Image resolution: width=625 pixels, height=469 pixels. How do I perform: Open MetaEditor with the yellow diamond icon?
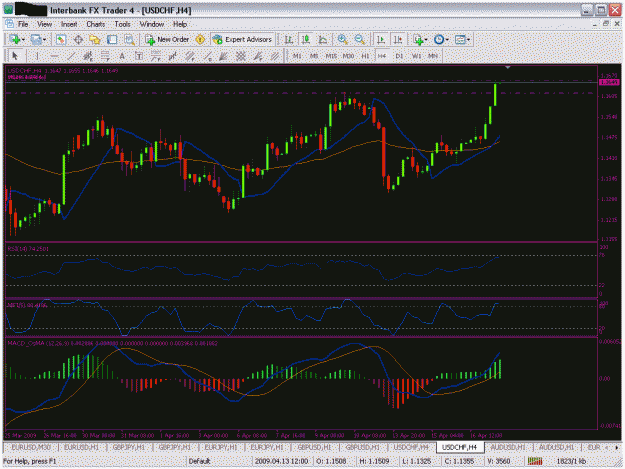pyautogui.click(x=200, y=39)
